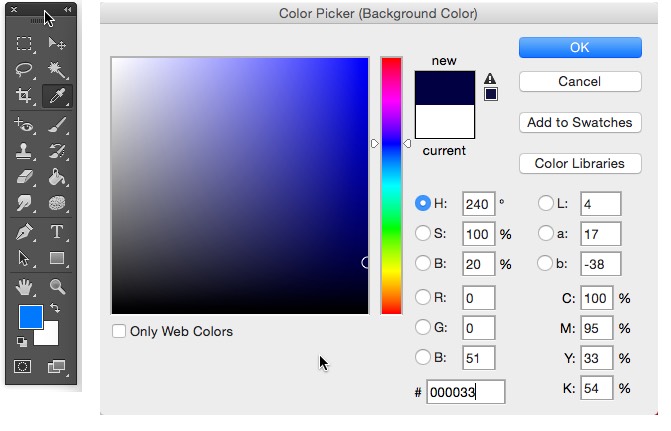The width and height of the screenshot is (671, 431).
Task: Open Color Libraries
Action: coord(580,163)
